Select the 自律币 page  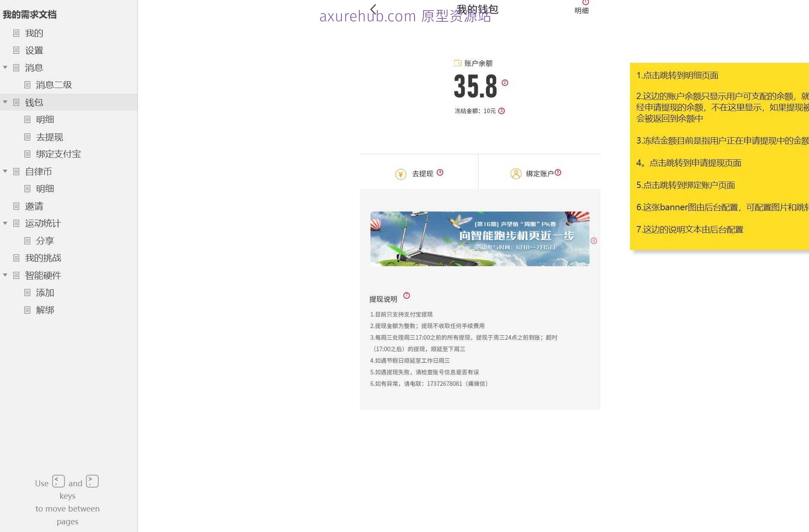click(x=38, y=171)
